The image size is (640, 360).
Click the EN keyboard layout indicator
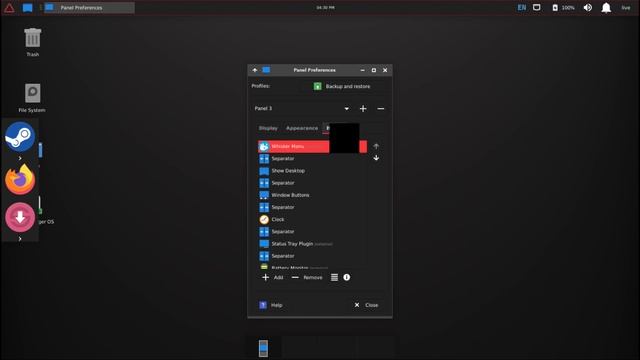(x=522, y=7)
